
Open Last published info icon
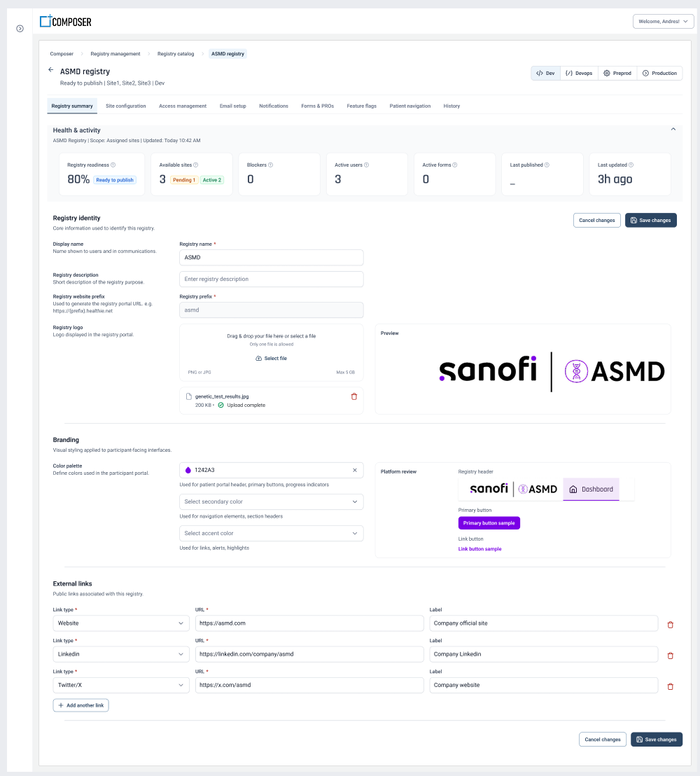point(547,165)
